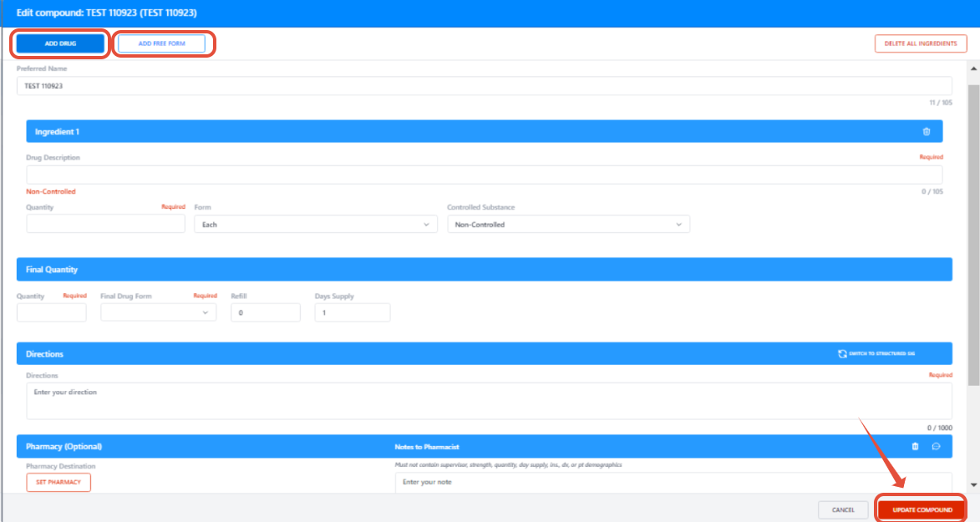Delete Ingredient 1 with its trash icon
This screenshot has height=522, width=980.
927,132
